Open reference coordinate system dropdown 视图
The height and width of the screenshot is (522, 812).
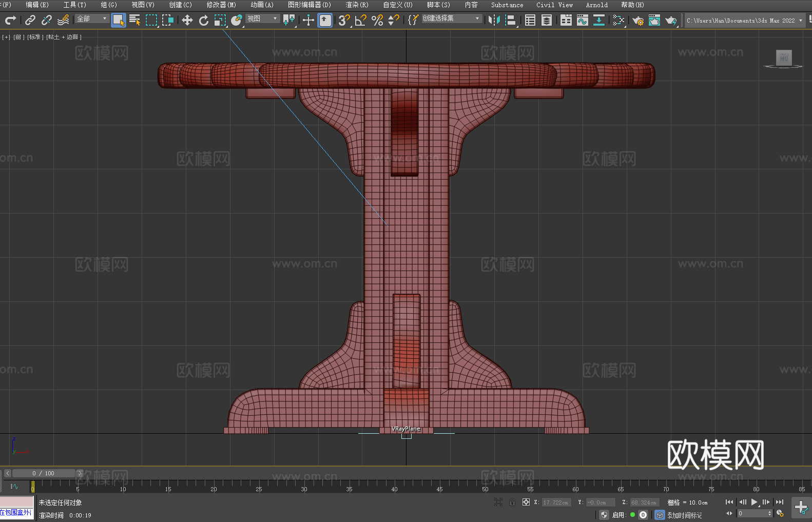click(262, 18)
